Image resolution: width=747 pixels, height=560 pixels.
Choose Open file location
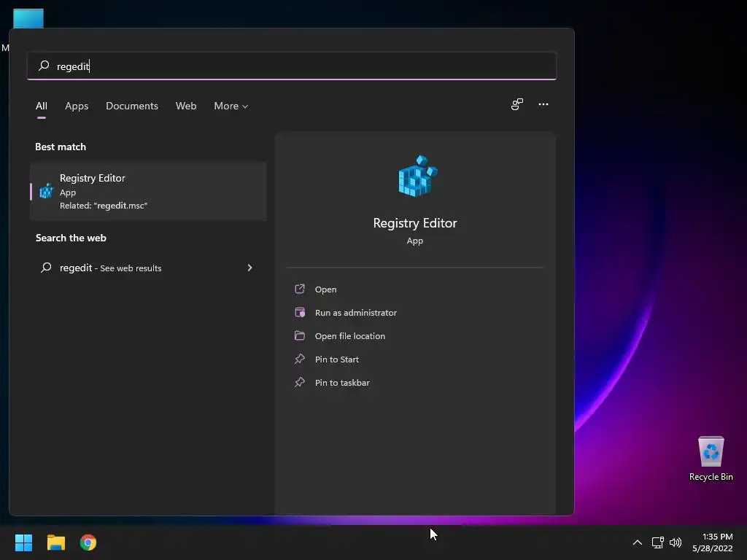pyautogui.click(x=350, y=336)
